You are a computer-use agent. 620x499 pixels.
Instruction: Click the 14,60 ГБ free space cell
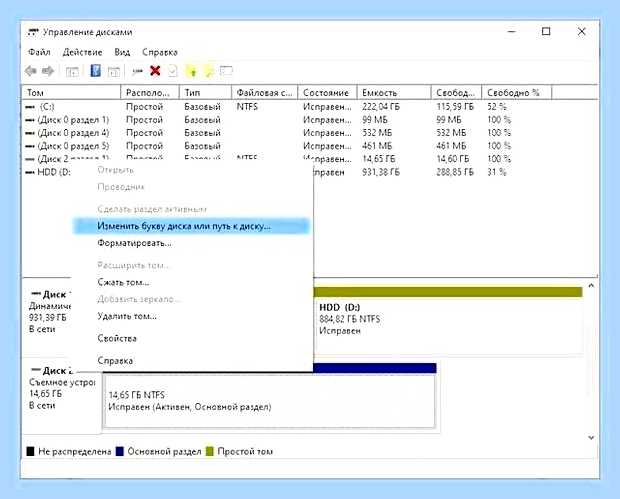tap(453, 159)
